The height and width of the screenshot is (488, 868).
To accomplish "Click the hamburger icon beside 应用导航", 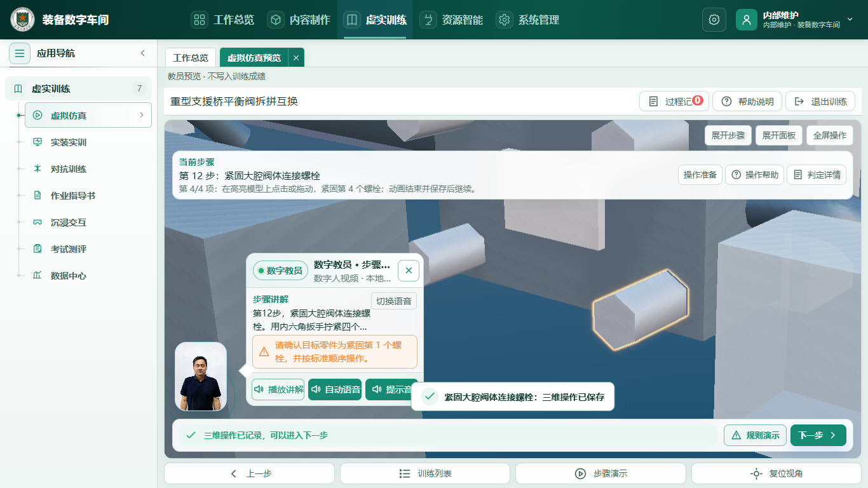I will click(x=20, y=53).
